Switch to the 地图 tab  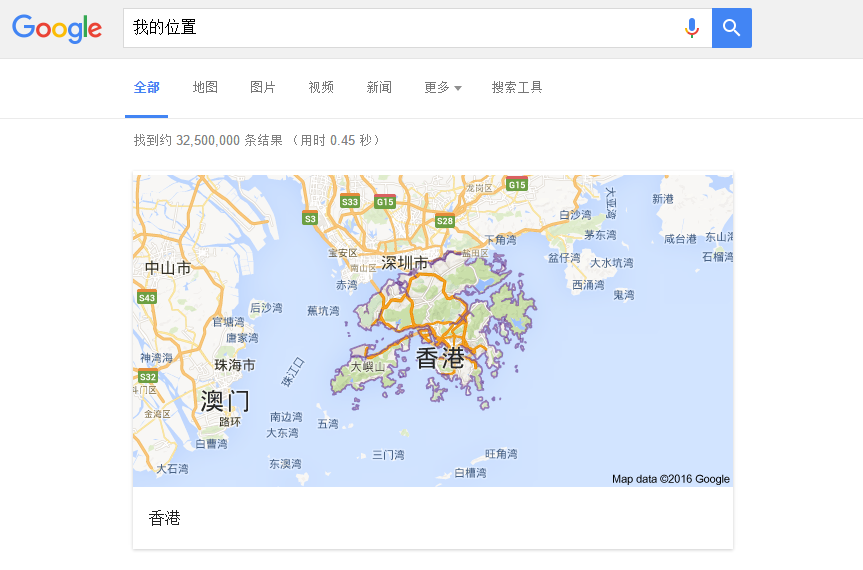(x=205, y=87)
